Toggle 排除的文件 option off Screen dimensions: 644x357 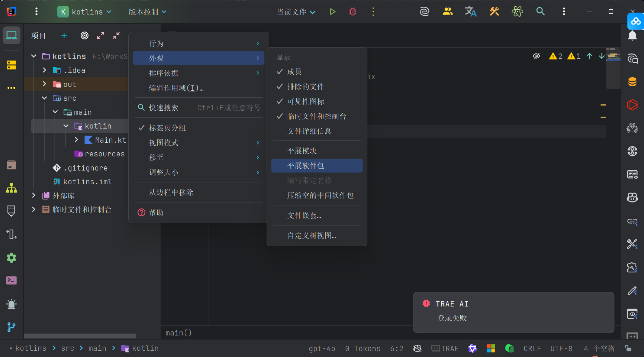[x=305, y=87]
